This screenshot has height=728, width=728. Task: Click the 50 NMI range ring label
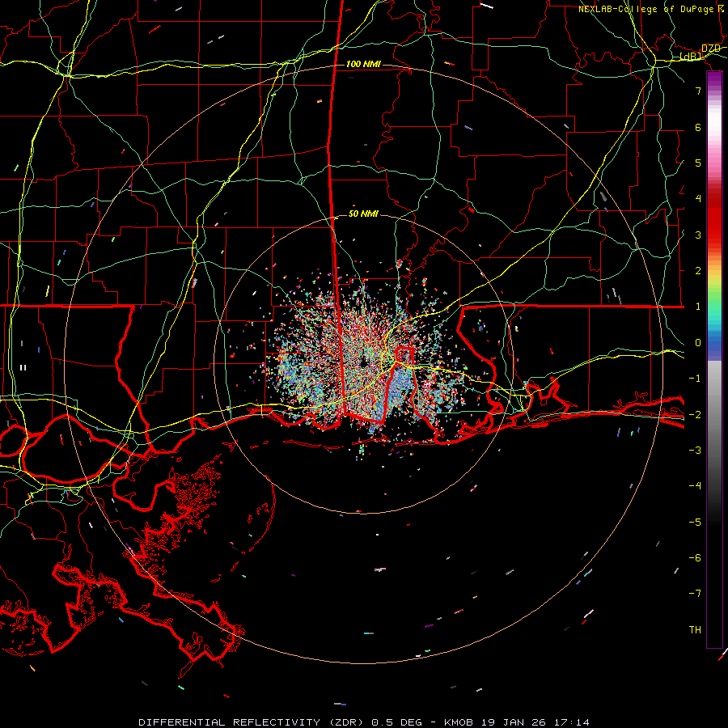pyautogui.click(x=363, y=214)
